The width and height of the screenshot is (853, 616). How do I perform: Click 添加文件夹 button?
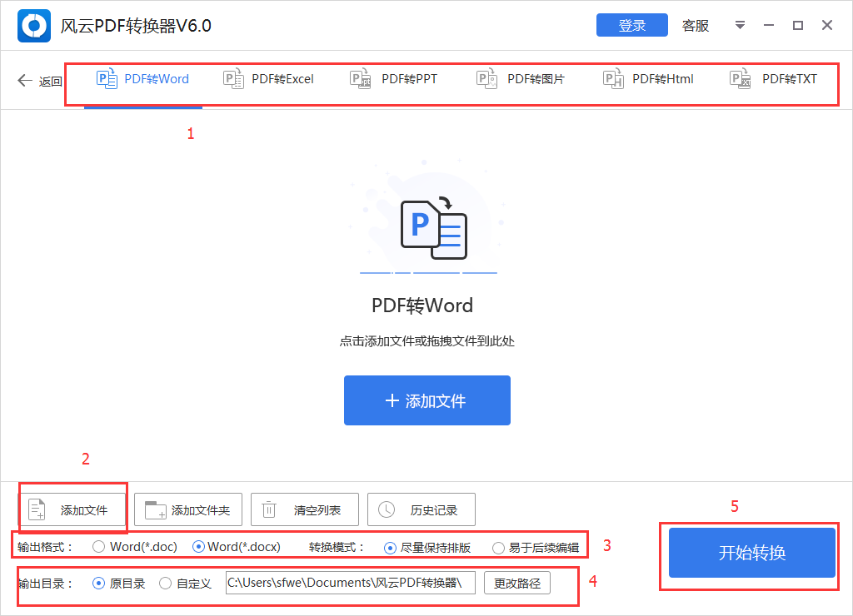(188, 509)
